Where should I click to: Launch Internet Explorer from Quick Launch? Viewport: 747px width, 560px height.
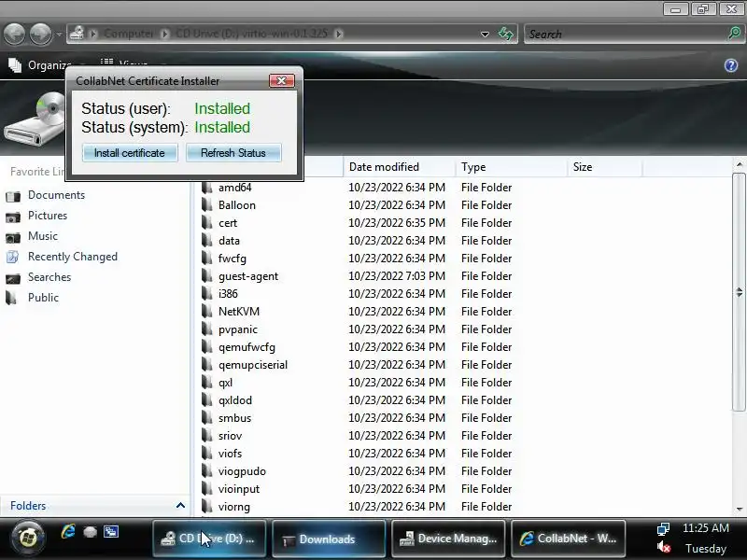pos(68,531)
